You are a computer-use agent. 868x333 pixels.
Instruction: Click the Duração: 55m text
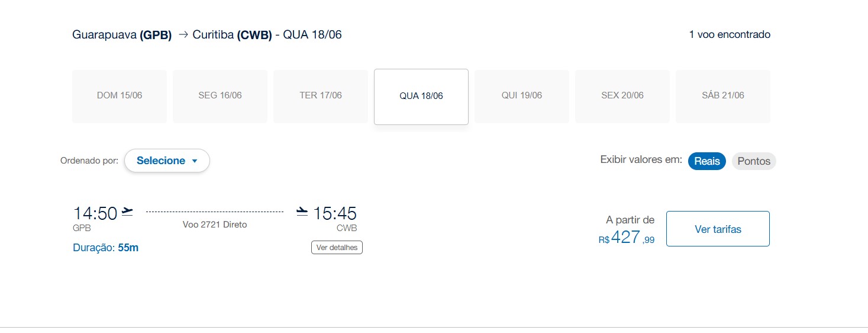[x=105, y=248]
